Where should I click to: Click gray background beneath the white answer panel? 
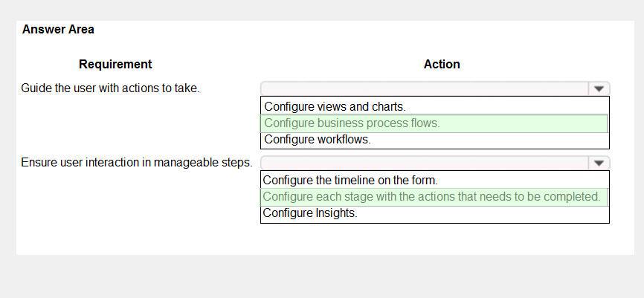pos(322,276)
